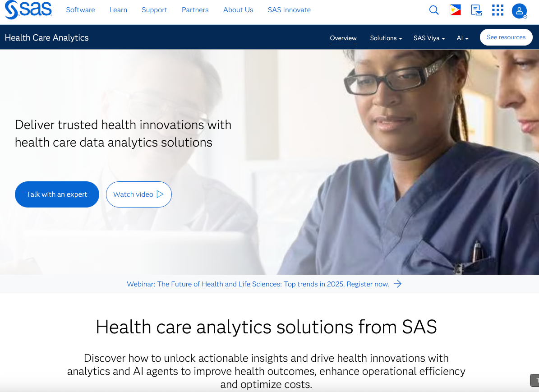Go to SAS Innovate link

point(289,10)
